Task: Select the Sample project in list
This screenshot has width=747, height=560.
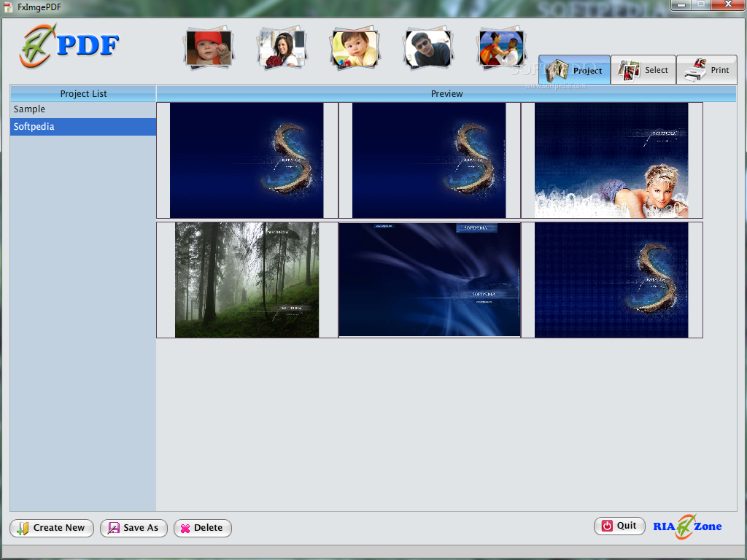Action: tap(83, 109)
